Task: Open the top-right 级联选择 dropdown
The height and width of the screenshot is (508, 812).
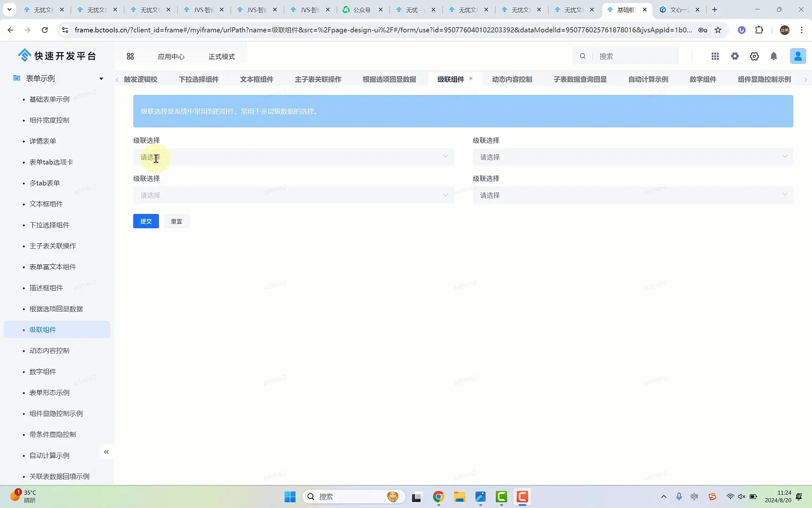Action: [x=633, y=157]
